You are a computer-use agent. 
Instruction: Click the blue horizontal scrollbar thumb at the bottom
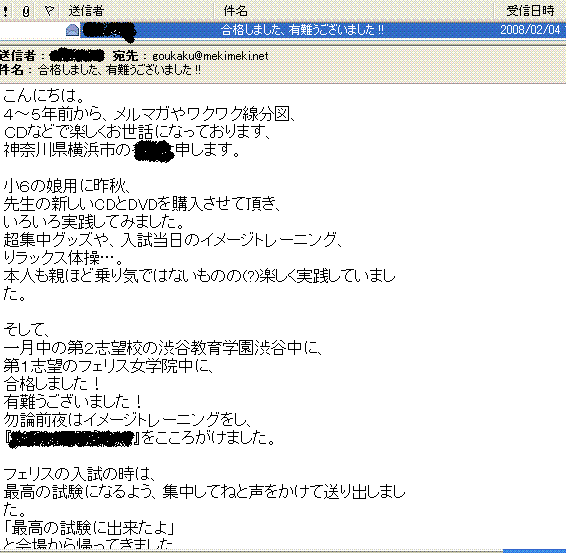coord(534,551)
